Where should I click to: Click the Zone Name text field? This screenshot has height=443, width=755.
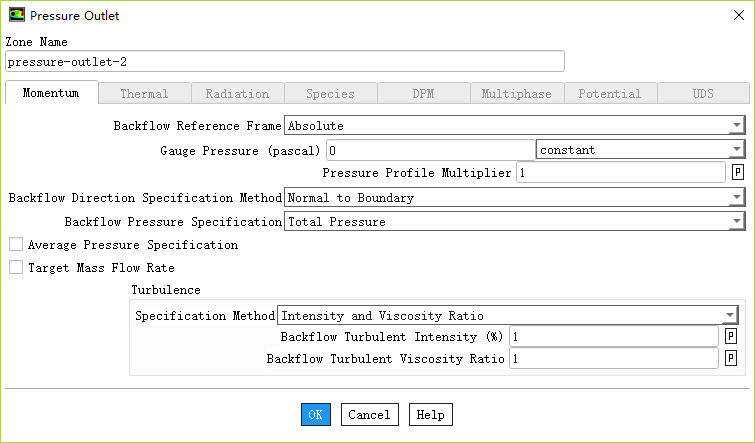pyautogui.click(x=284, y=62)
